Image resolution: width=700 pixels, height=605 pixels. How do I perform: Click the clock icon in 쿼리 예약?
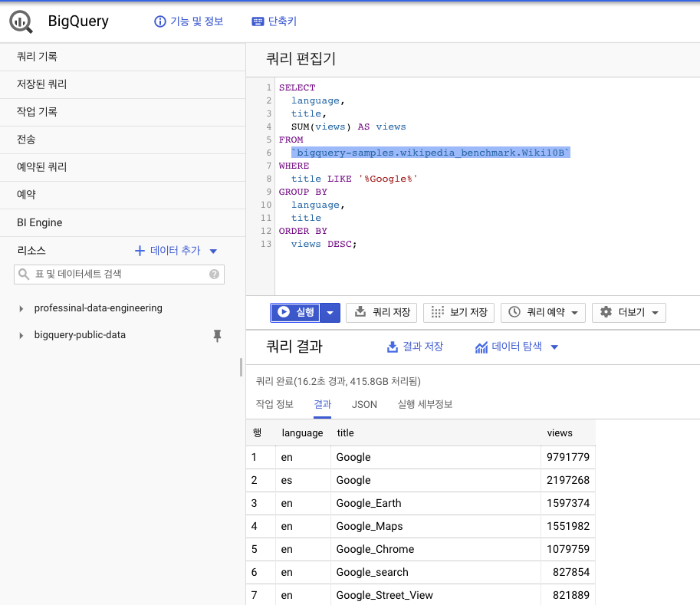point(514,311)
